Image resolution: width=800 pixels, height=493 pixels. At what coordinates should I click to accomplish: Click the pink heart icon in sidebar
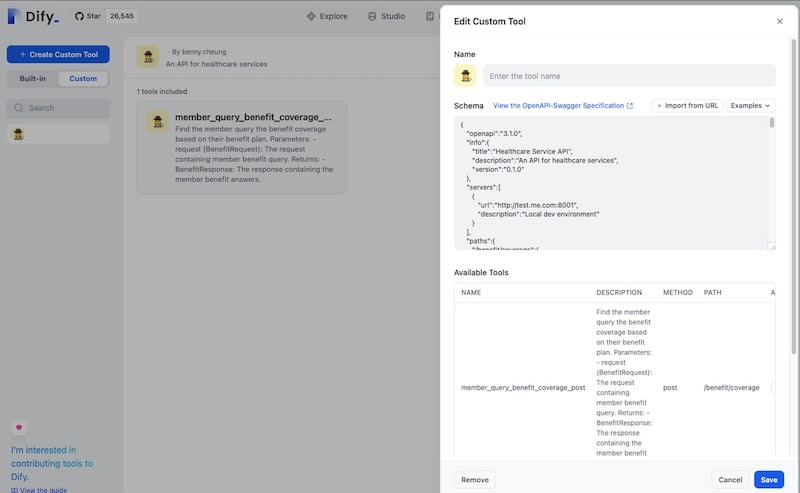[19, 427]
